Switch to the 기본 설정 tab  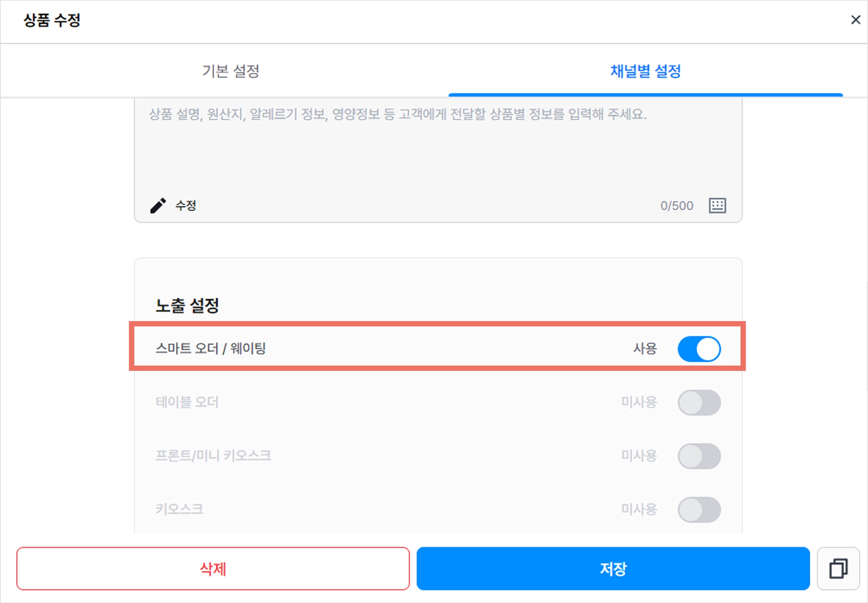coord(230,71)
